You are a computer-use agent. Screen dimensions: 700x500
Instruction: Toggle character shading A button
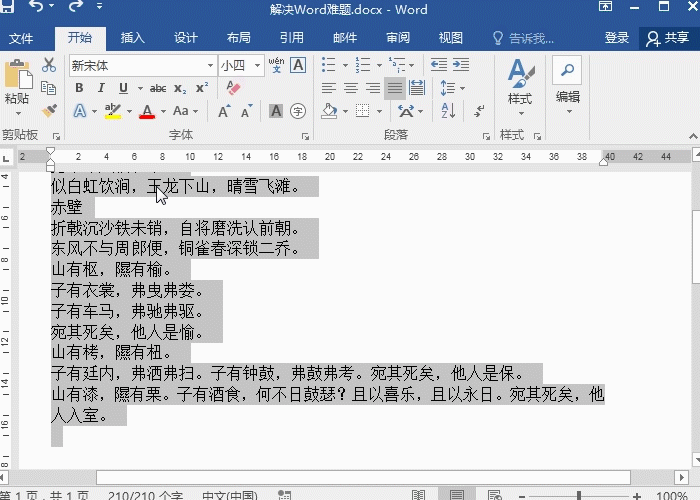pos(276,111)
